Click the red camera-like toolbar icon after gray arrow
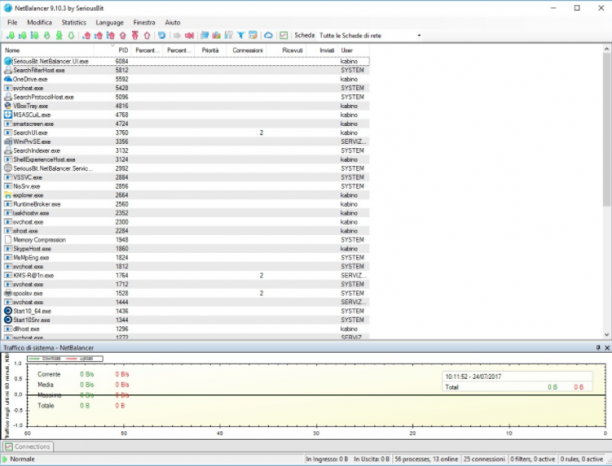This screenshot has height=466, width=612. pos(189,36)
